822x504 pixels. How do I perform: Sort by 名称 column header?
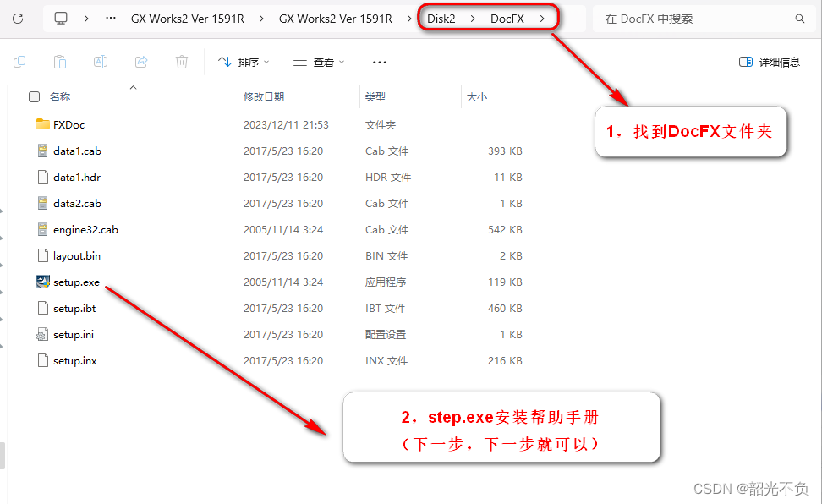(x=60, y=97)
